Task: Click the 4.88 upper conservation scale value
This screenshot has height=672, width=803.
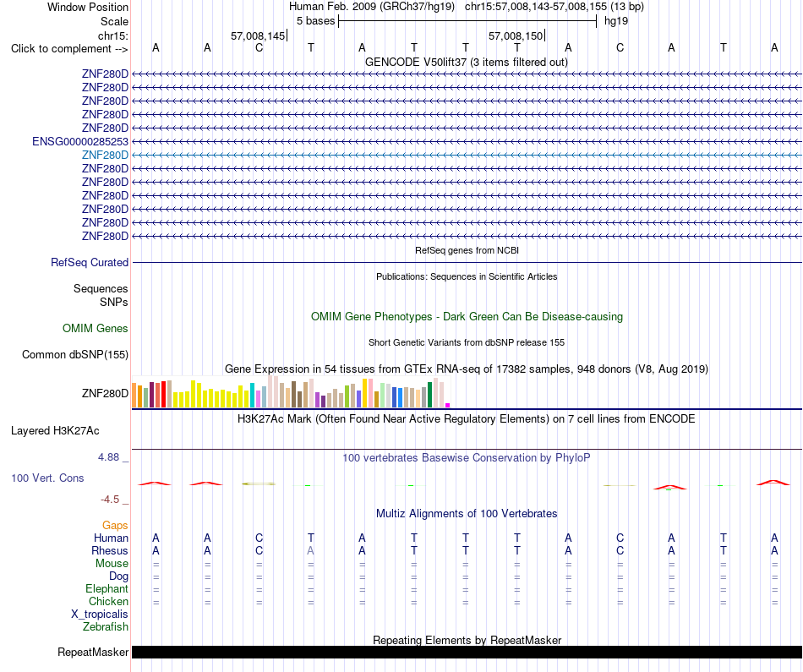Action: pos(108,457)
